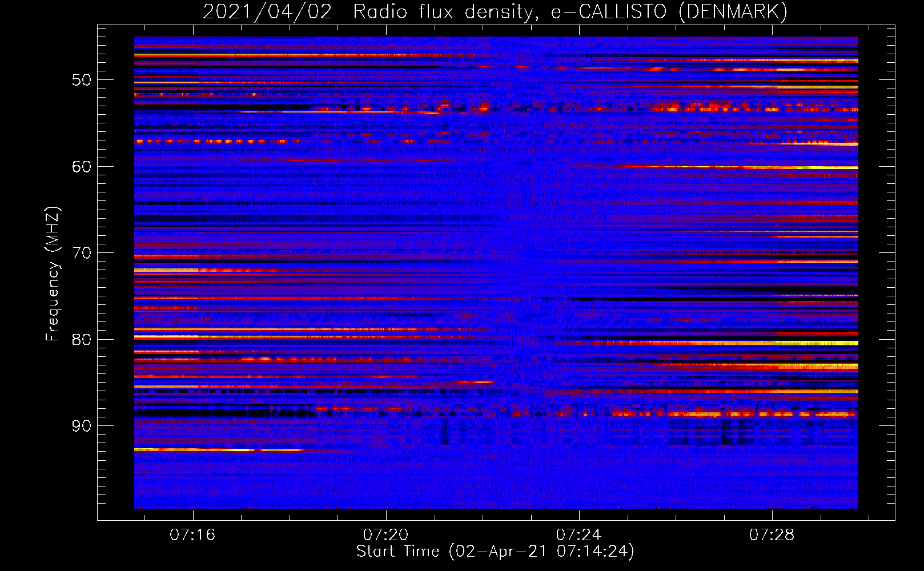924x571 pixels.
Task: Click the 07:28 time tick label
Action: point(772,534)
